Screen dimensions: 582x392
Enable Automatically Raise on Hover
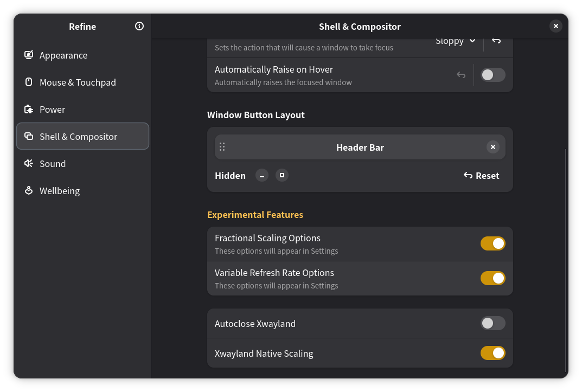click(493, 75)
